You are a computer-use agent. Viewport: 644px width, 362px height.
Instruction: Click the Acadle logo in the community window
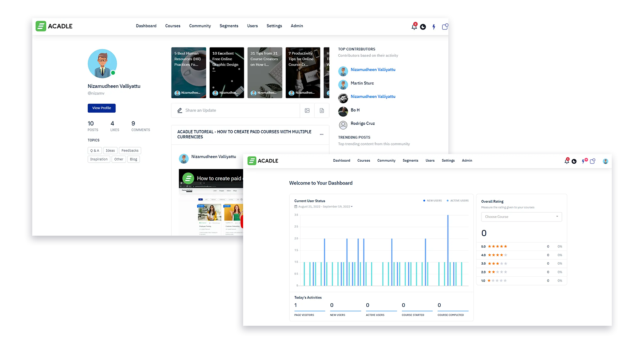54,26
